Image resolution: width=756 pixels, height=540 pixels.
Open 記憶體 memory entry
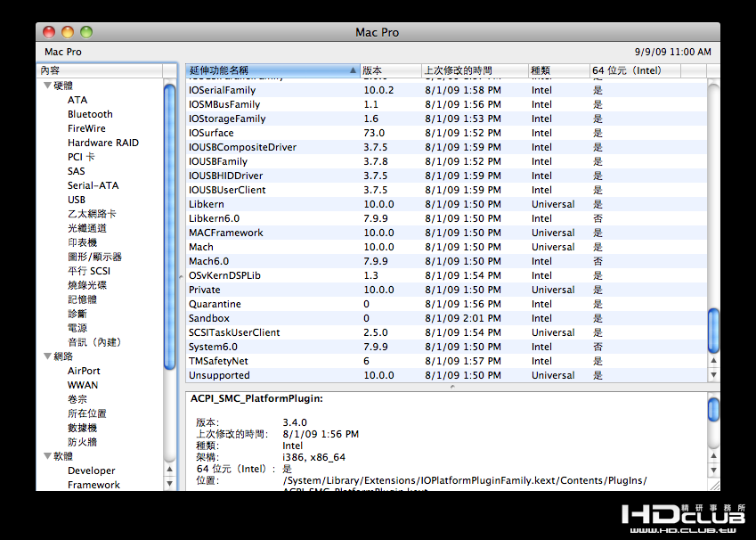point(82,299)
